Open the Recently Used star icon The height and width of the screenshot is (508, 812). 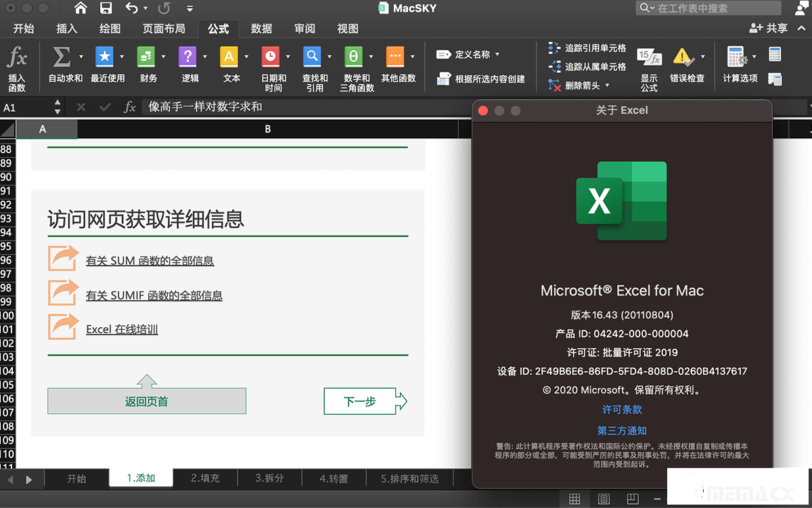(104, 57)
